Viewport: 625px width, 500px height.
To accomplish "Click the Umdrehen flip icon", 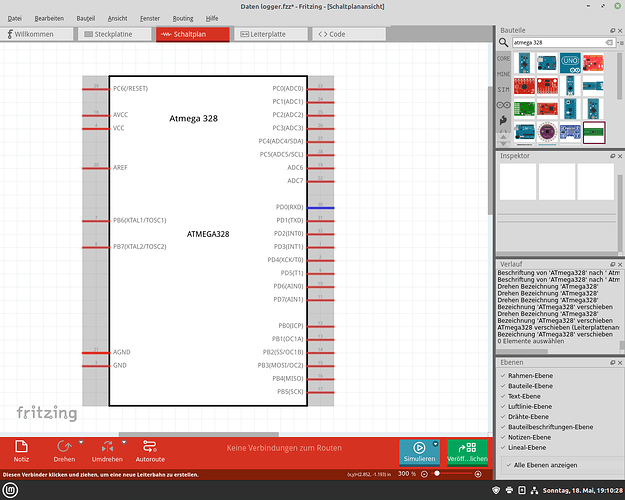I will tap(107, 446).
